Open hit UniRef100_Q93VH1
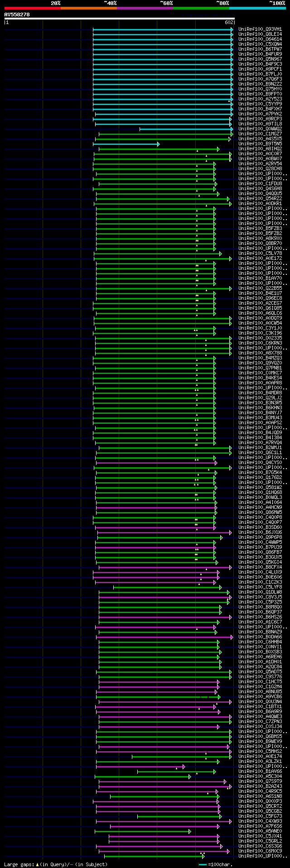The width and height of the screenshot is (290, 868). (260, 29)
